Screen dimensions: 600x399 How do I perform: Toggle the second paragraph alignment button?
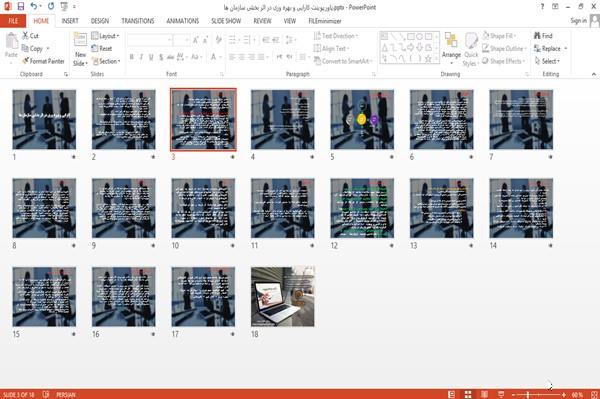coord(241,57)
